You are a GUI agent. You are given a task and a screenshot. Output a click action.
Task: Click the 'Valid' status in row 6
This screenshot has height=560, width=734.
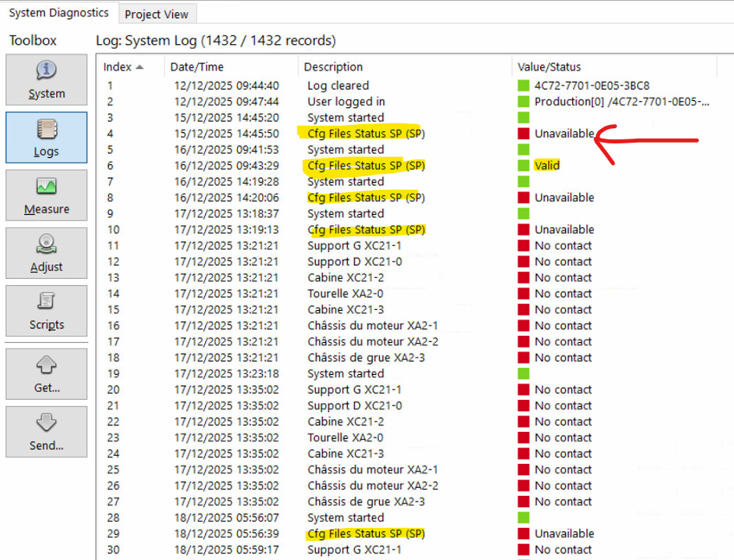point(547,166)
